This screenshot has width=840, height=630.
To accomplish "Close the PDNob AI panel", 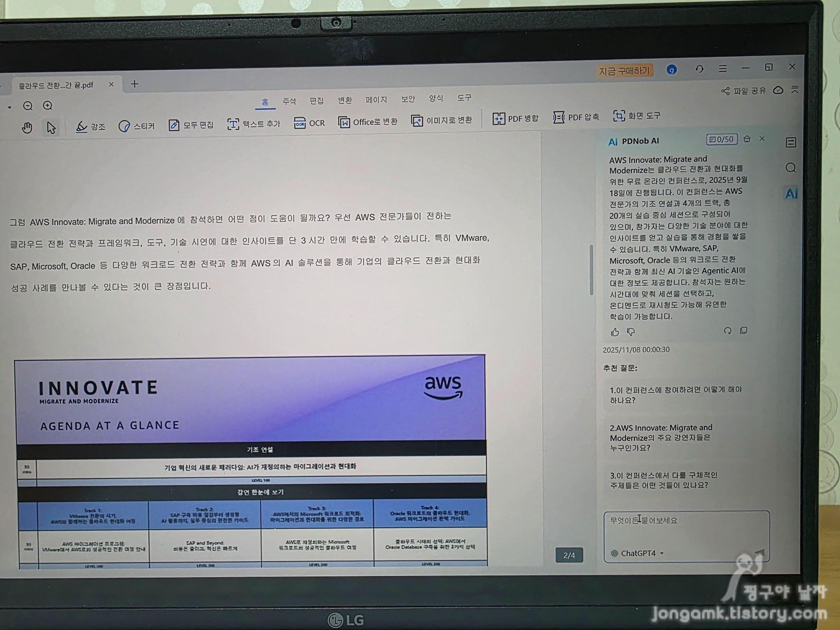I will (x=762, y=139).
